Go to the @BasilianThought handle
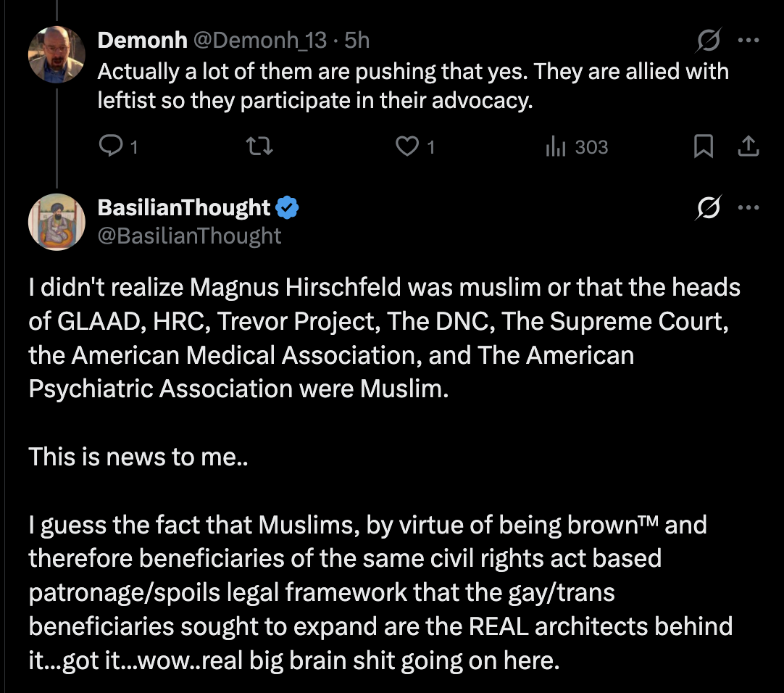 189,236
